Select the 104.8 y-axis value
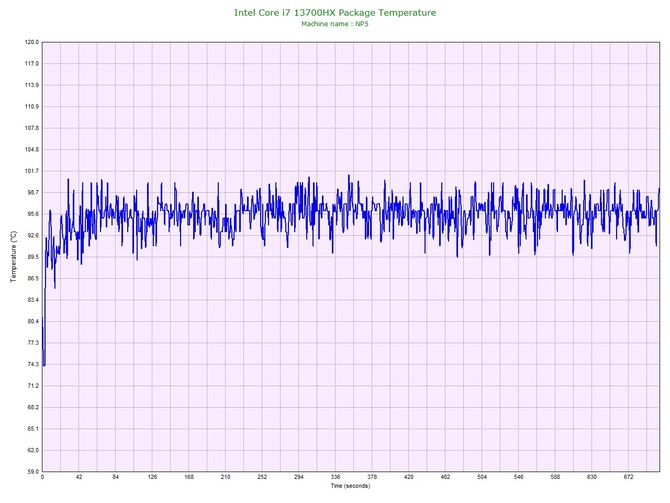This screenshot has height=503, width=670. coord(32,150)
